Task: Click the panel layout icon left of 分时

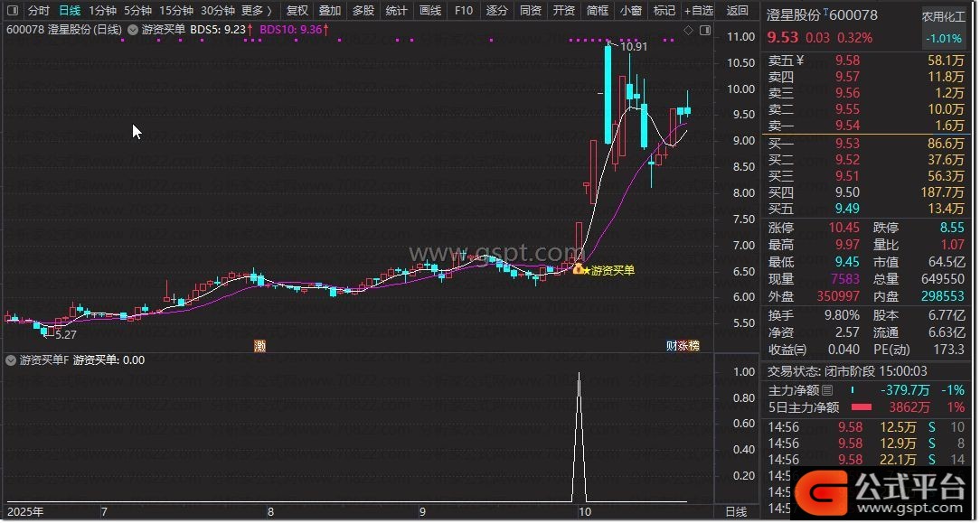Action: click(x=12, y=11)
